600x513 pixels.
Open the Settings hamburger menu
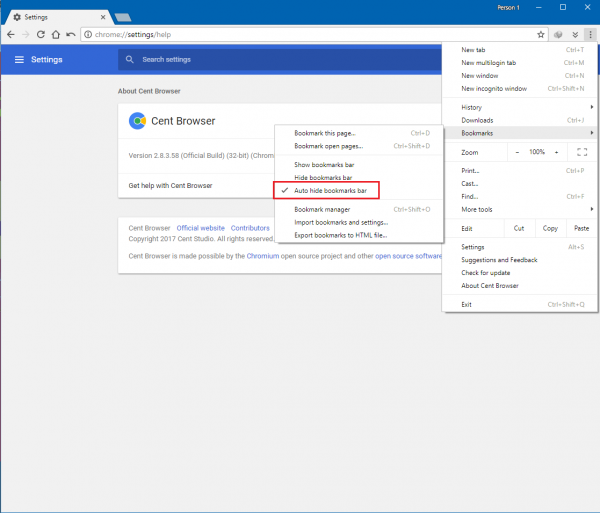tap(19, 59)
